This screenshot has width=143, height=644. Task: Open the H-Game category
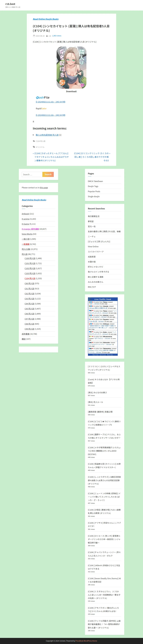tap(25, 224)
